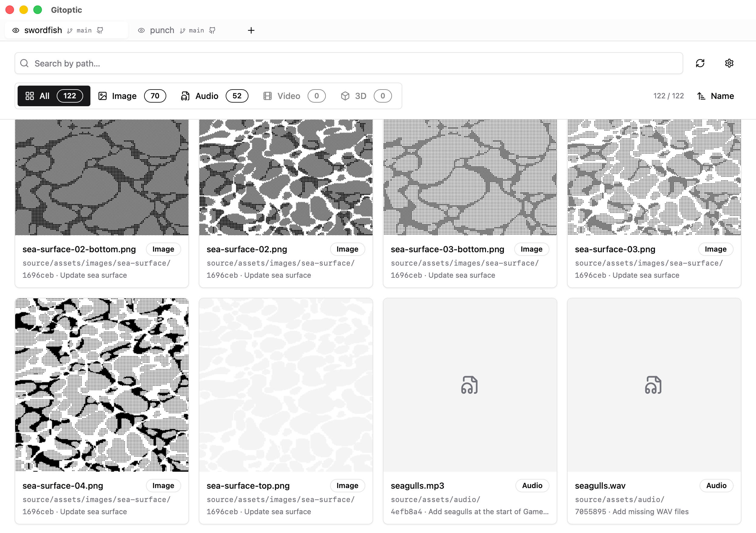This screenshot has width=756, height=533.
Task: Filter assets by Audio type
Action: tap(214, 96)
